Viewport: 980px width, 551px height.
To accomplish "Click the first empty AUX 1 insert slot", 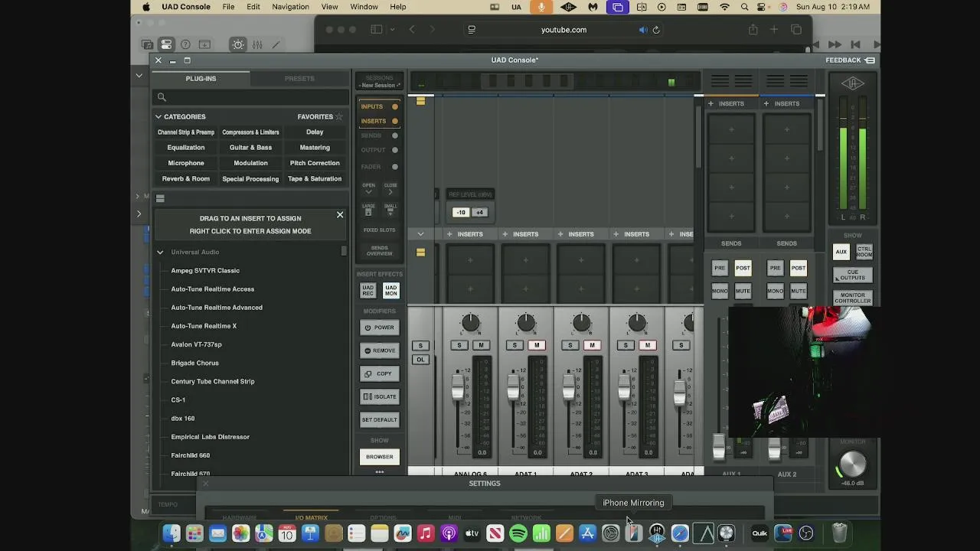I will [x=731, y=129].
